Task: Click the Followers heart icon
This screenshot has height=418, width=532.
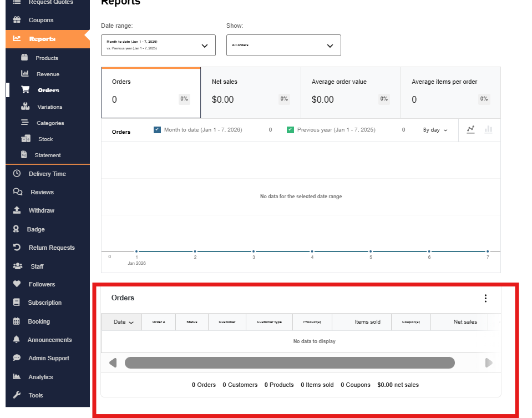Action: click(17, 284)
